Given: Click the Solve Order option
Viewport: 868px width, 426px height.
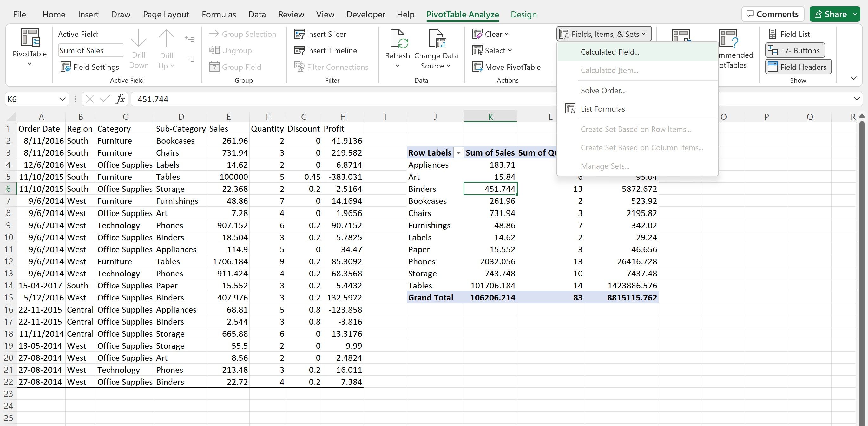Looking at the screenshot, I should click(x=603, y=90).
